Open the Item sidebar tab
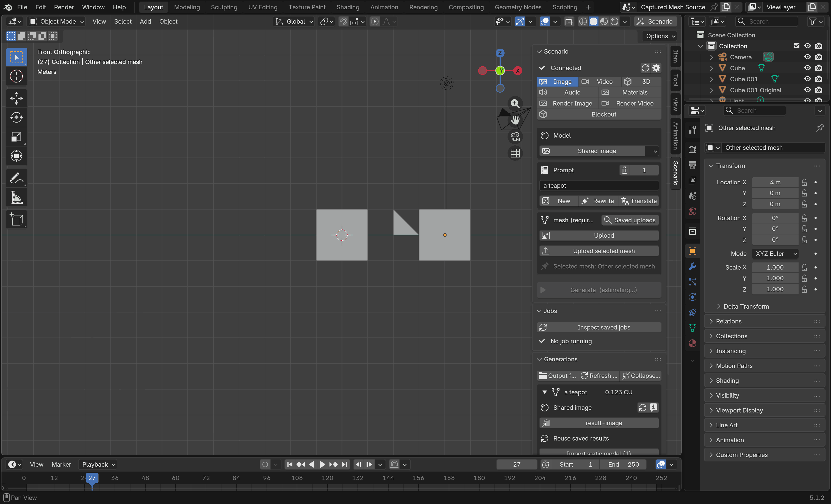Screen dimensions: 831x504 675,56
